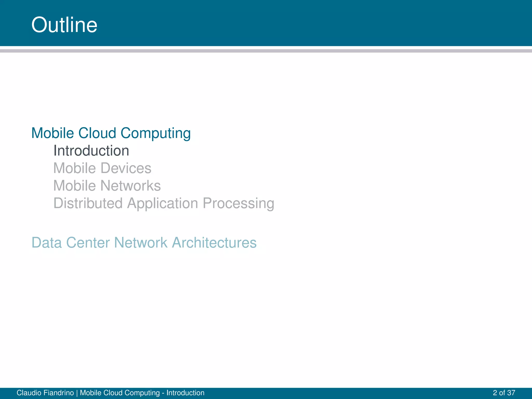Click the 'Outline' slide title
This screenshot has width=532, height=399.
tap(64, 25)
